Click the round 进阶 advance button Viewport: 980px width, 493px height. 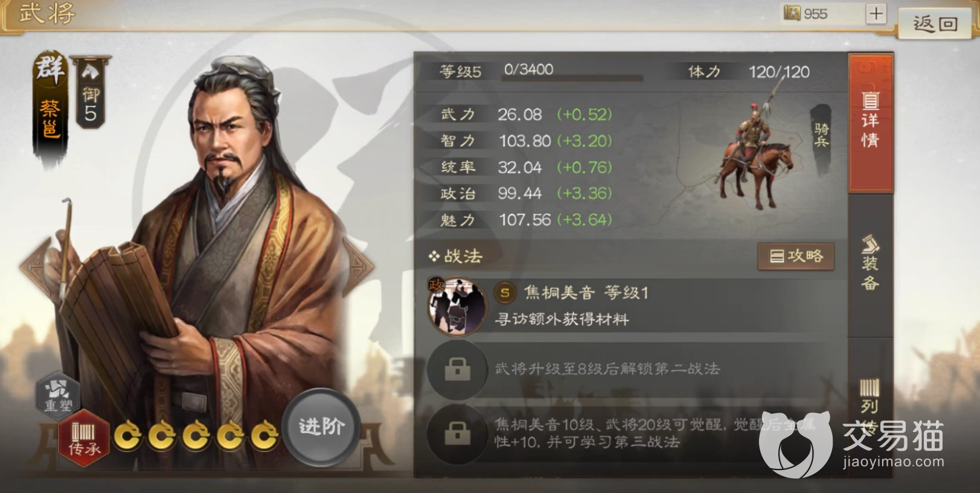pyautogui.click(x=321, y=427)
